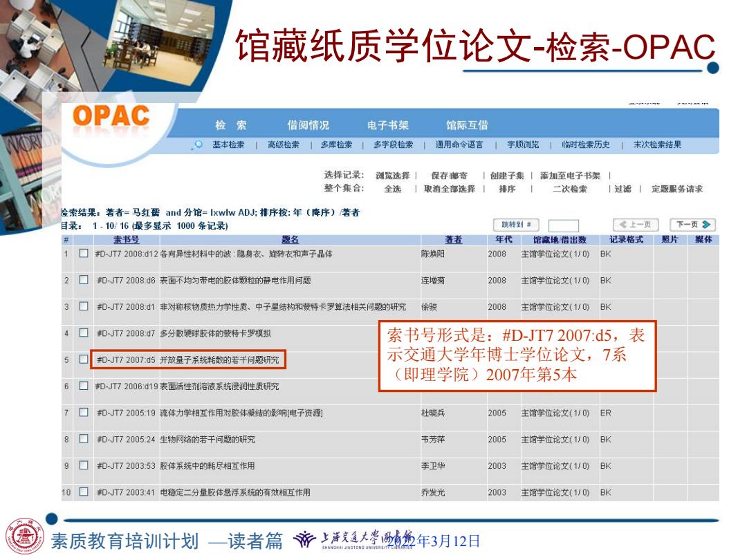
Task: Click the 馆藏地/借出数 column header
Action: pos(560,239)
